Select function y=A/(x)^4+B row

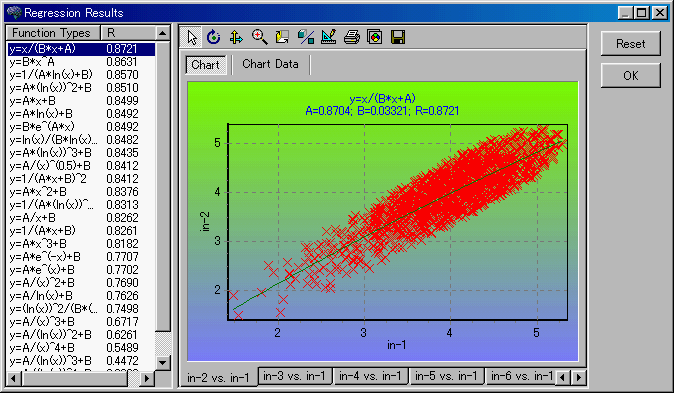(x=81, y=347)
